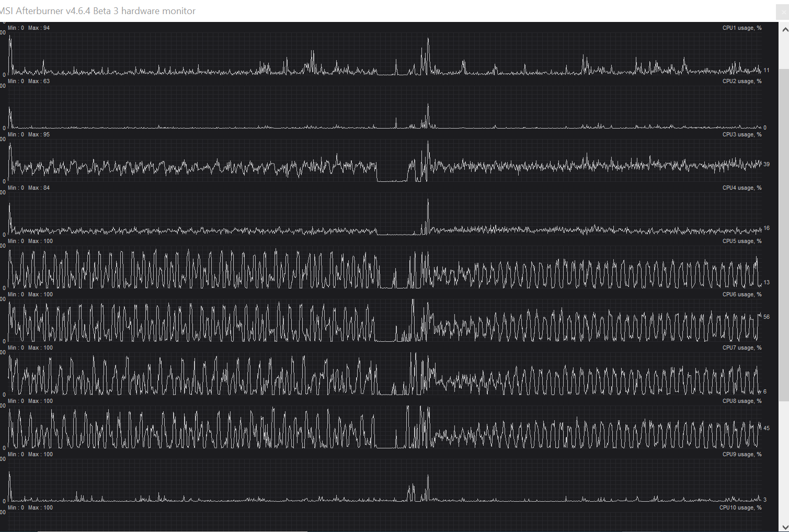The width and height of the screenshot is (789, 532).
Task: Click inside the CPU1 usage graph
Action: click(x=384, y=54)
